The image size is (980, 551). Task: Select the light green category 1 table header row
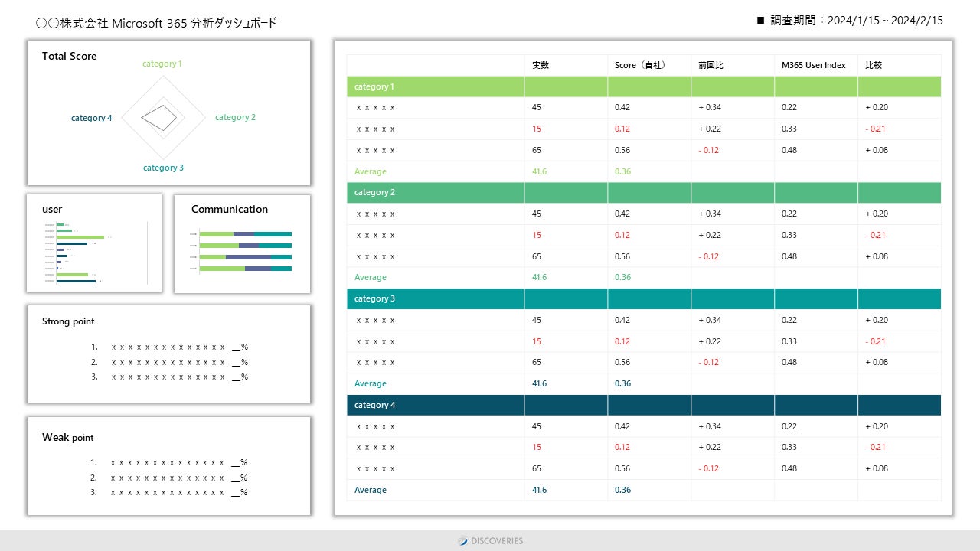(644, 86)
